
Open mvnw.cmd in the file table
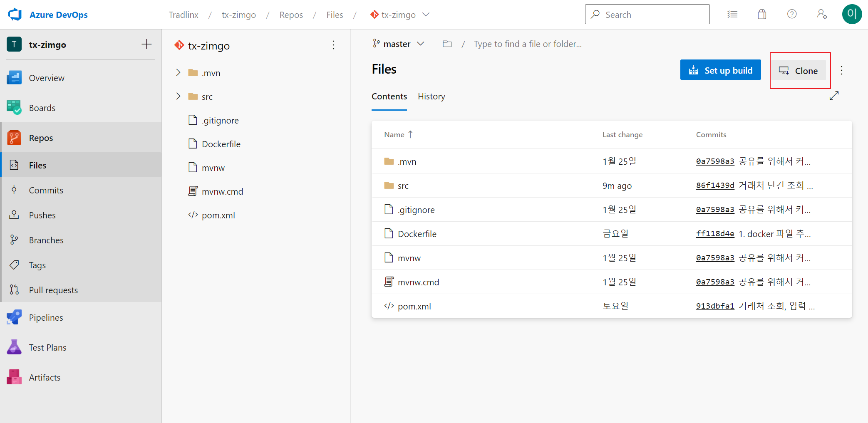coord(418,282)
